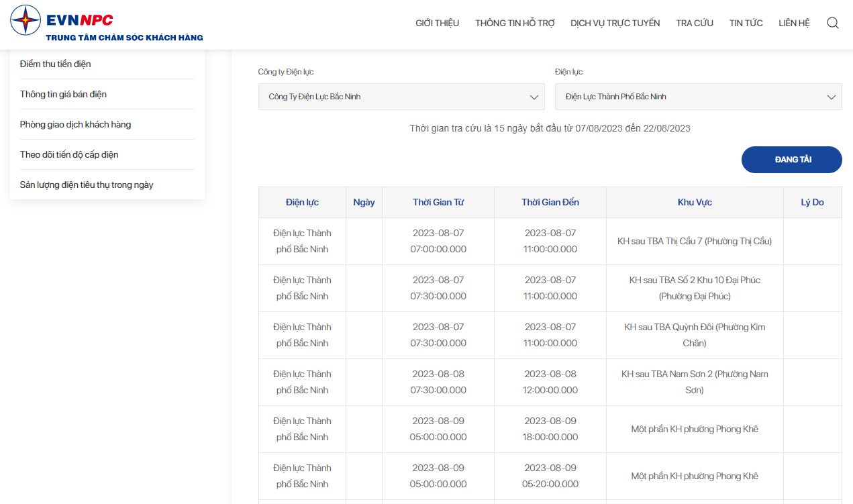Open Liên Hệ menu item
Screen dimensions: 853x504
click(x=794, y=23)
